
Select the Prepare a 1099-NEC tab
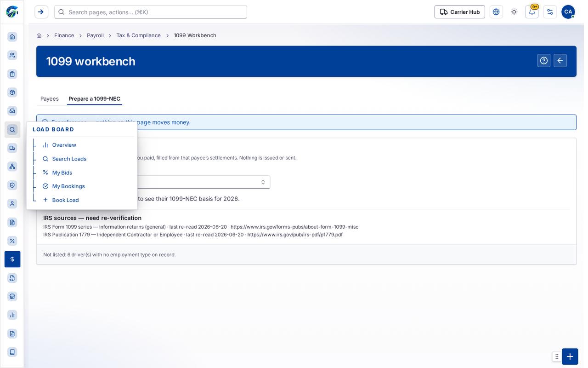point(95,99)
